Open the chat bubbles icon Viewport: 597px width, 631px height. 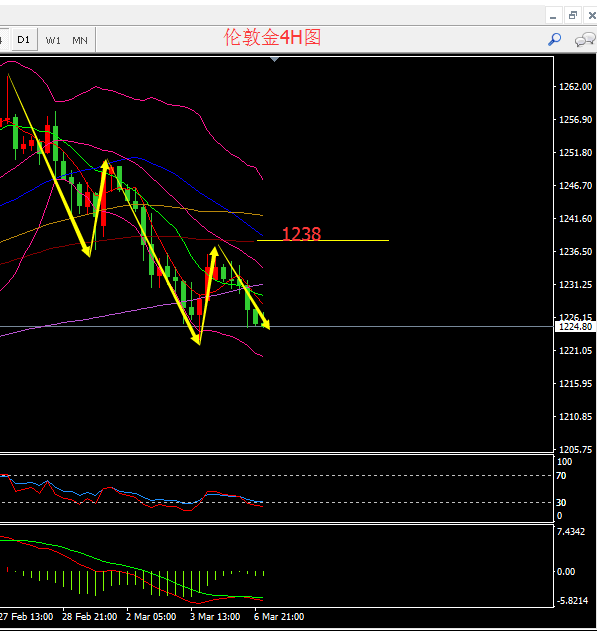[585, 39]
